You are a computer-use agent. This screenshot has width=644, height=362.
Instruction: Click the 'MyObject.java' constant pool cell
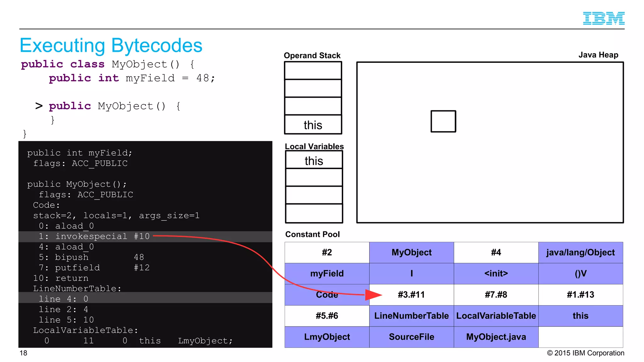coord(496,337)
